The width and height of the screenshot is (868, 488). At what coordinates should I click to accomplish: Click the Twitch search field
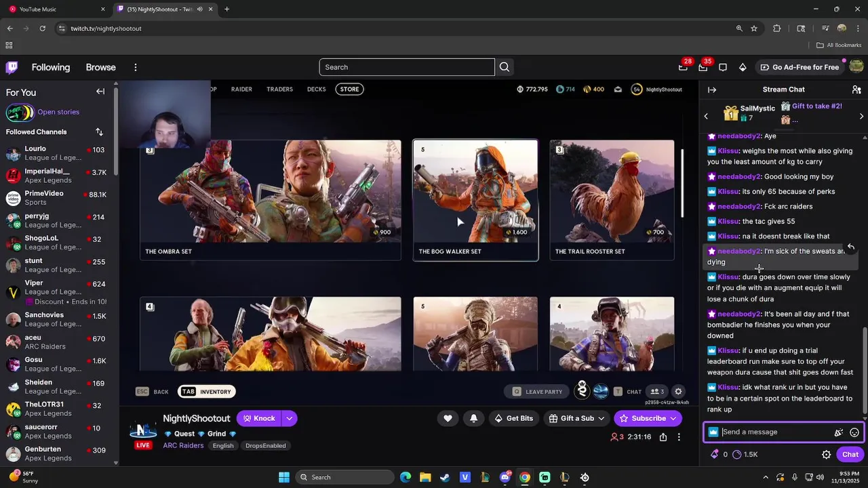click(x=407, y=67)
